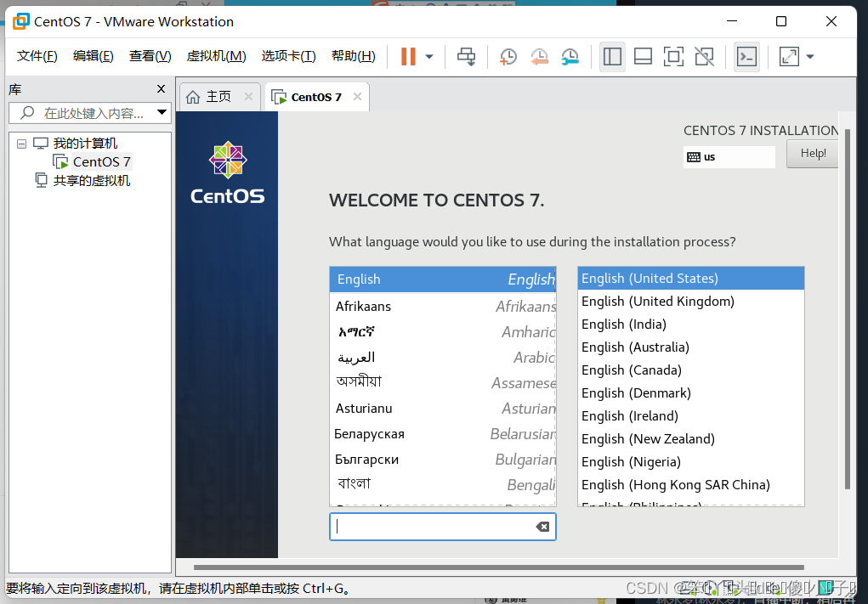Minimize the VMware Workstation window
The image size is (868, 604).
tap(732, 21)
